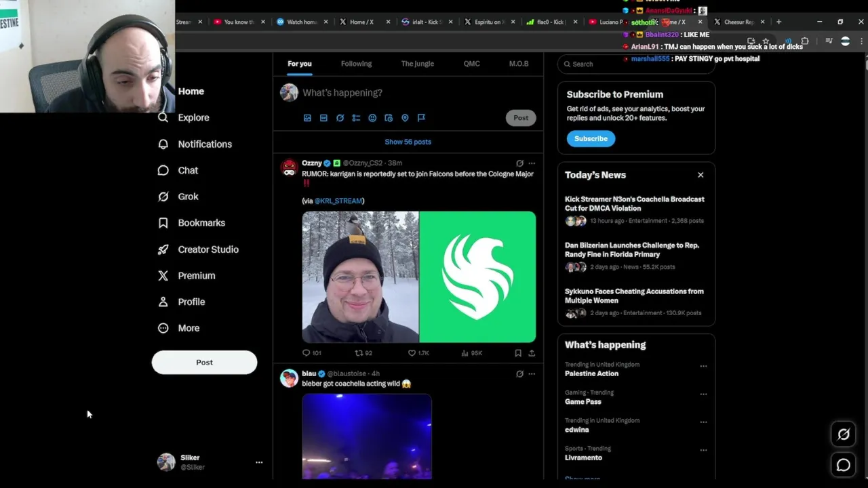Open more options on Ozzny's post
The height and width of the screenshot is (488, 868).
[532, 163]
